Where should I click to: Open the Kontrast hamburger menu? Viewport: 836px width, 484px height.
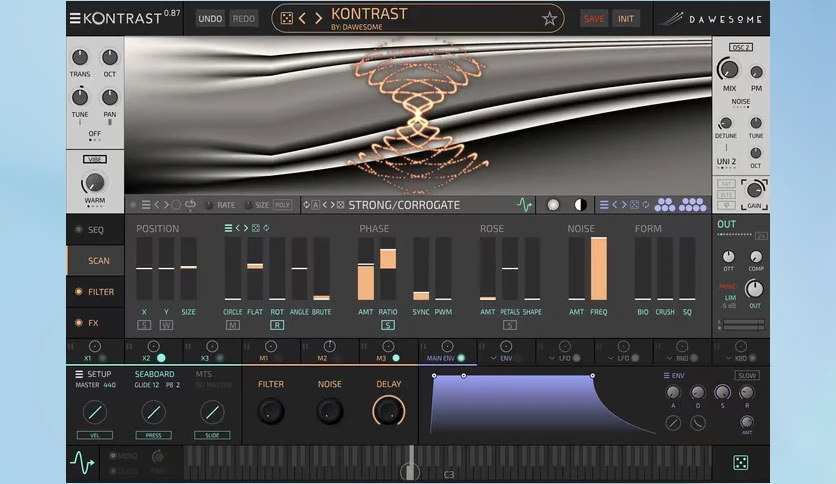[x=75, y=19]
